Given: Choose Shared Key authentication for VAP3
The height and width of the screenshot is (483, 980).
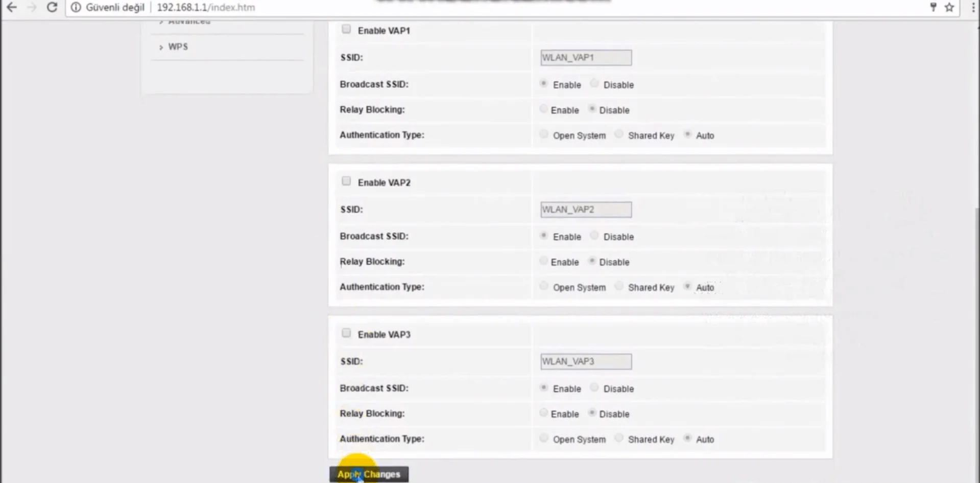Looking at the screenshot, I should (x=619, y=438).
